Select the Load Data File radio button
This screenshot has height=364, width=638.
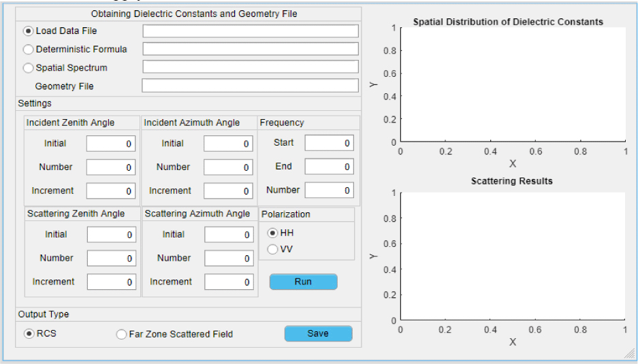tap(29, 31)
